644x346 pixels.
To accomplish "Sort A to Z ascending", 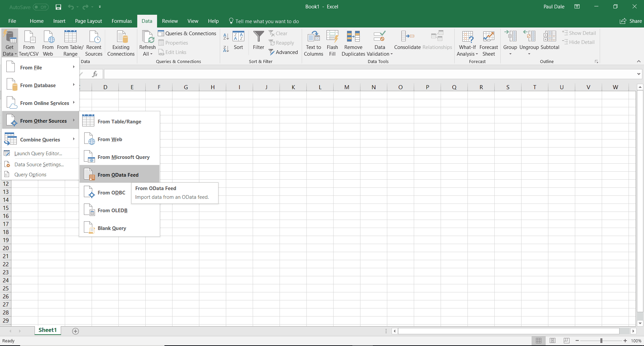I will pyautogui.click(x=226, y=36).
